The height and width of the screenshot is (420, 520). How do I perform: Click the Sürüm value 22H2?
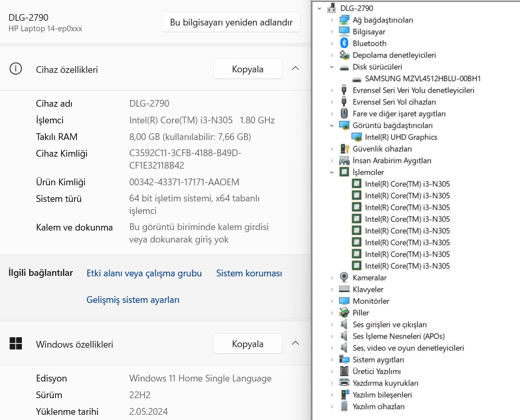140,395
